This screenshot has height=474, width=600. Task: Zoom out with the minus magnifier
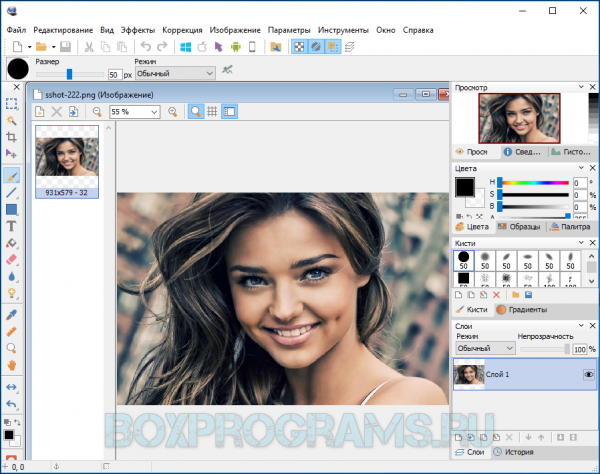pos(97,112)
